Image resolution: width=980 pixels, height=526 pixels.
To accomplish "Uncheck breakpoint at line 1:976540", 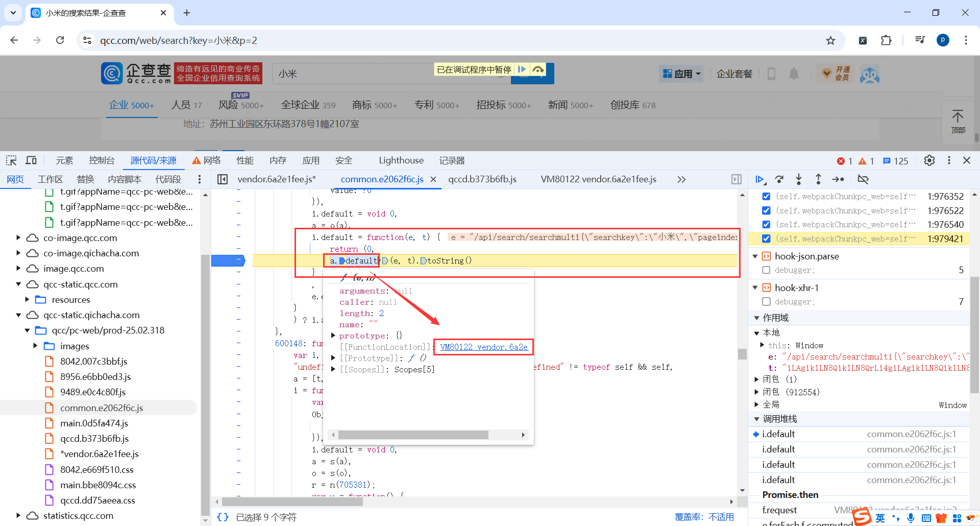I will (766, 225).
